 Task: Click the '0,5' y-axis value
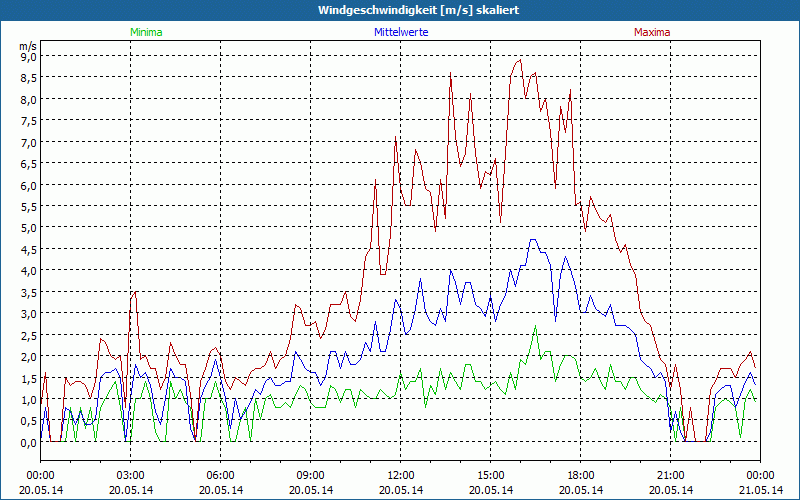coord(29,421)
